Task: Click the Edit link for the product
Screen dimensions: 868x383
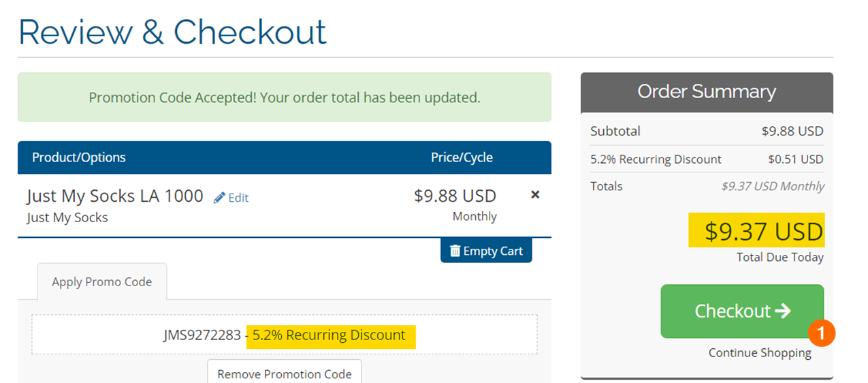Action: click(x=238, y=198)
